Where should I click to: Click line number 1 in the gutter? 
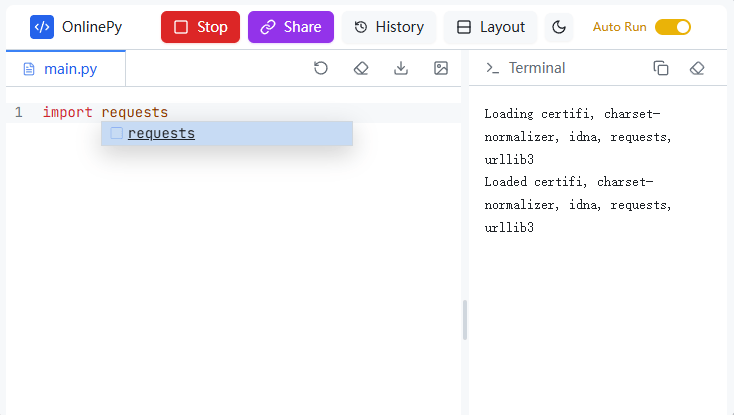[x=19, y=112]
